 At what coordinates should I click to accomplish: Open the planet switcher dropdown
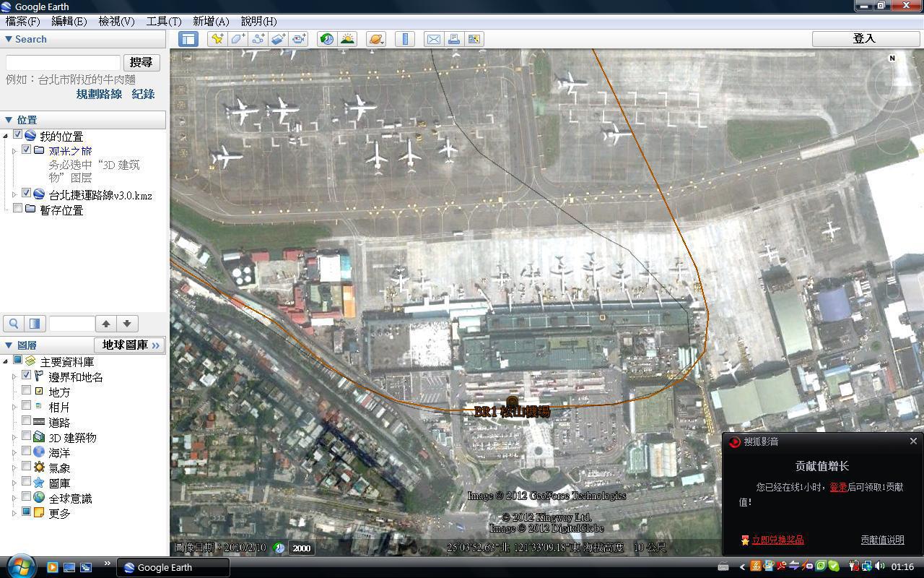click(x=376, y=39)
